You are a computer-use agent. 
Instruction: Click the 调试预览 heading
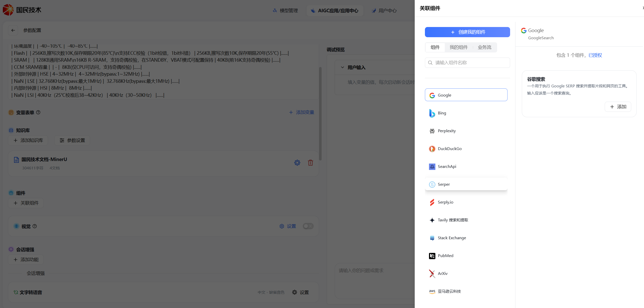[x=336, y=50]
